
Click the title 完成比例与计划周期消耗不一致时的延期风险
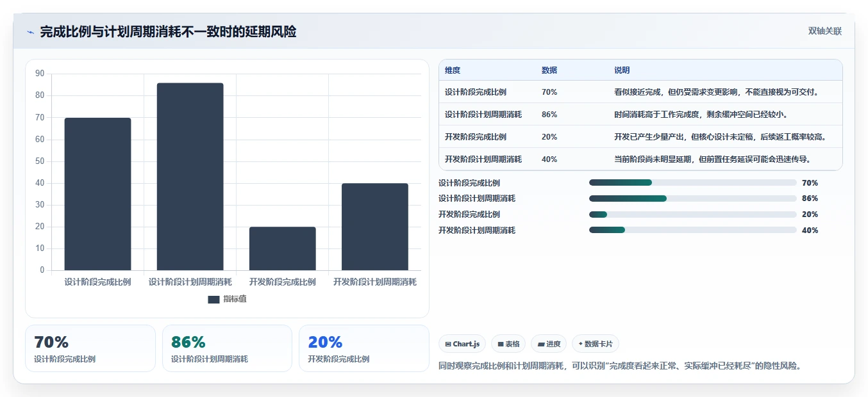pyautogui.click(x=168, y=31)
